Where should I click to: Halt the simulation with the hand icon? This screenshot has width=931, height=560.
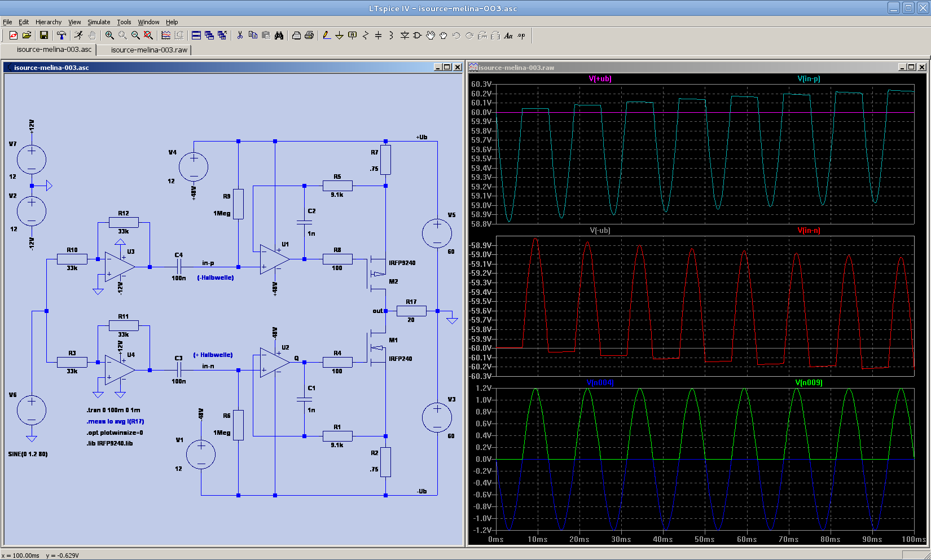tap(91, 36)
